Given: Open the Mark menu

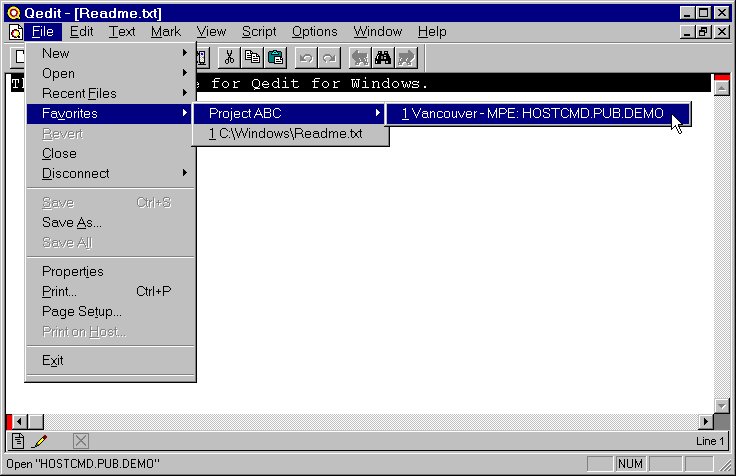Looking at the screenshot, I should pyautogui.click(x=165, y=32).
